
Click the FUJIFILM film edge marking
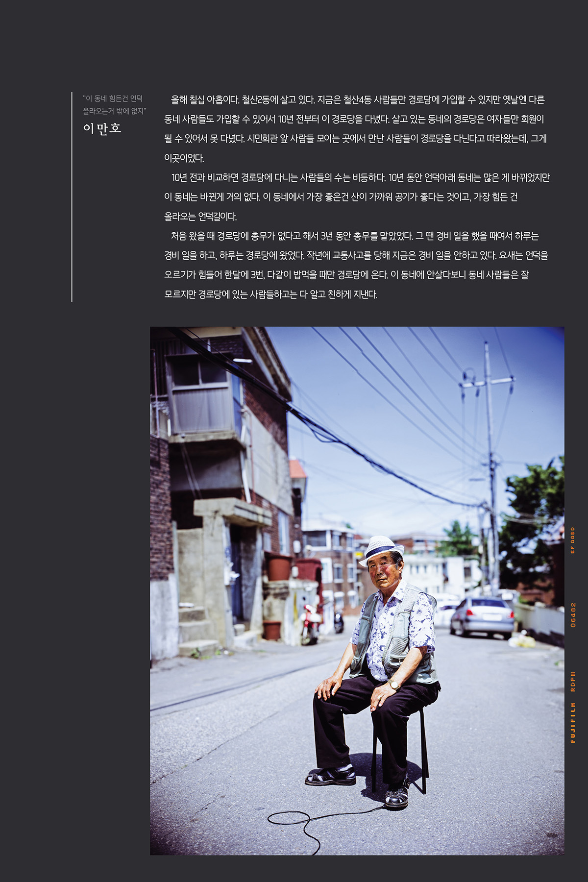pyautogui.click(x=573, y=723)
